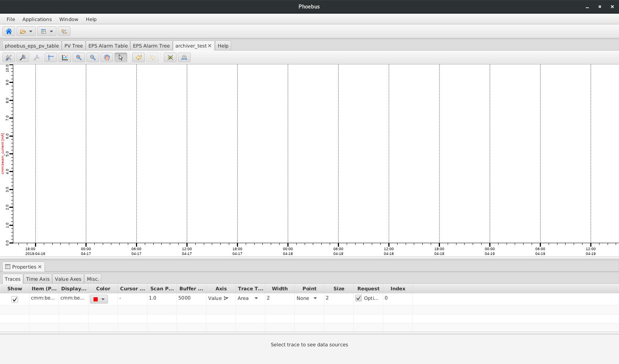This screenshot has width=619, height=364.
Task: Close the archiver_test tab
Action: (x=209, y=45)
